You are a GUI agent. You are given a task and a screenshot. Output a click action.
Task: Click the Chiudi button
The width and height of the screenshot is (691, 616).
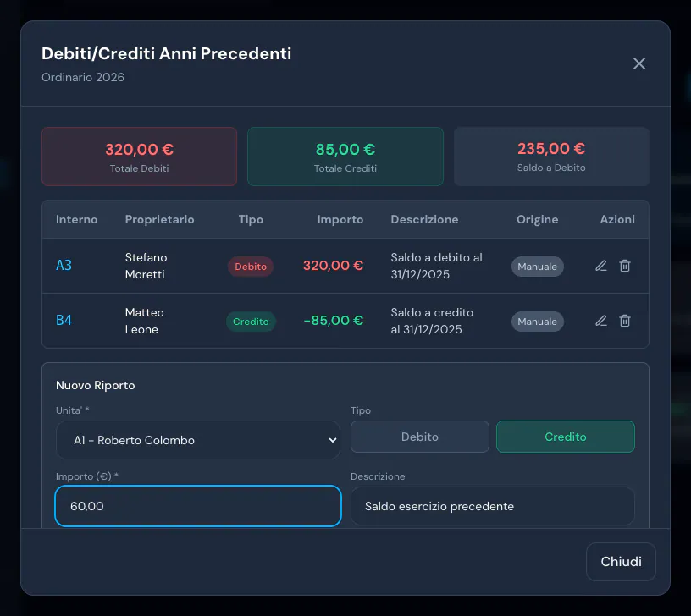[621, 561]
